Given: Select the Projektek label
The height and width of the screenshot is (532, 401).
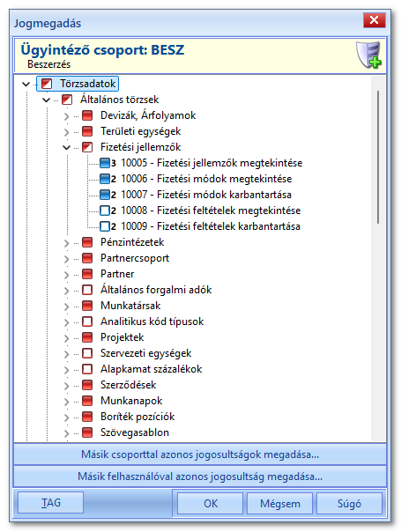Looking at the screenshot, I should (x=123, y=337).
